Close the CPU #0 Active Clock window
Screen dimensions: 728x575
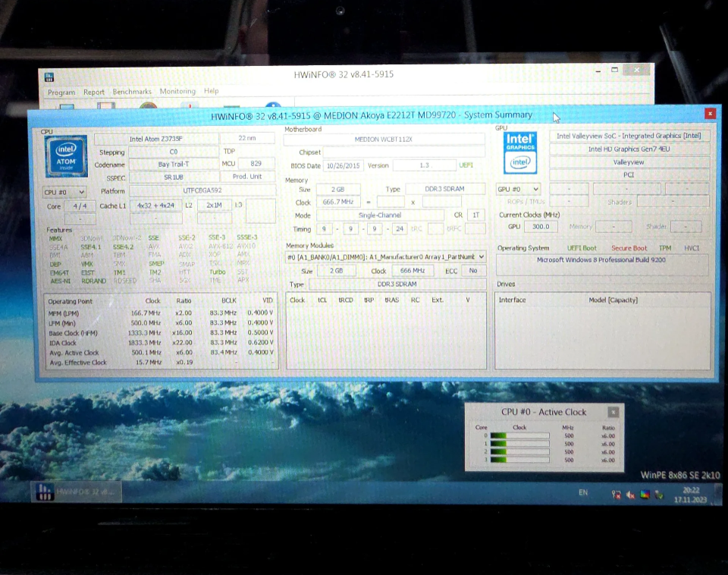click(x=613, y=412)
